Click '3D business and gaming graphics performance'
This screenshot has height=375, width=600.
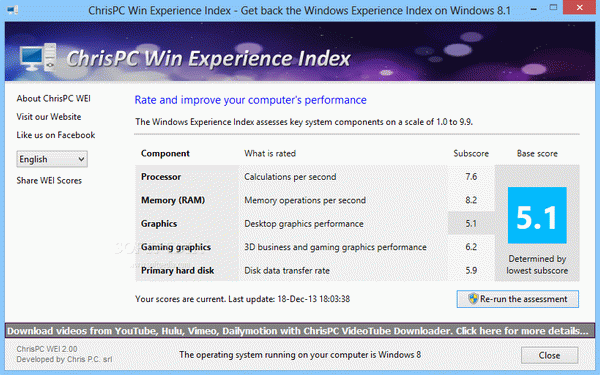(335, 247)
